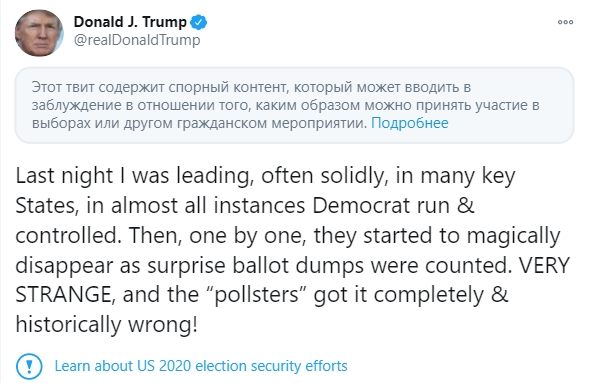Click the word magically in the tweet
590x383 pixels.
(514, 236)
